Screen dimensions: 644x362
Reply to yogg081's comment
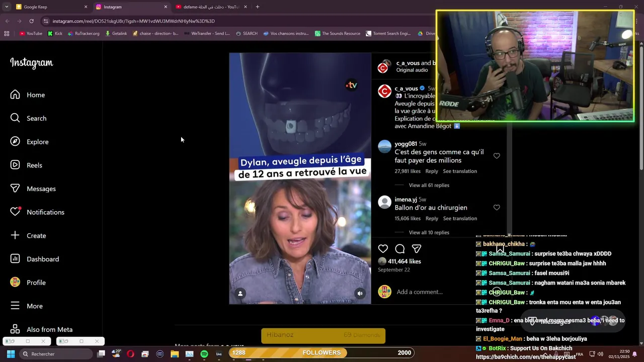click(x=432, y=171)
